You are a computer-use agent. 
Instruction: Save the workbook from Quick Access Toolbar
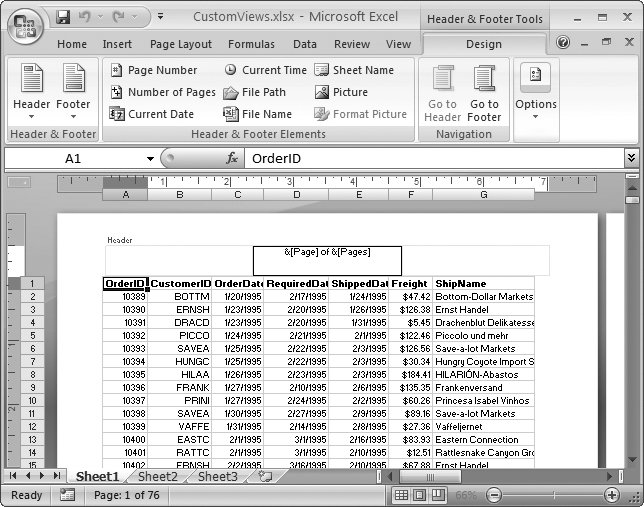pyautogui.click(x=63, y=17)
